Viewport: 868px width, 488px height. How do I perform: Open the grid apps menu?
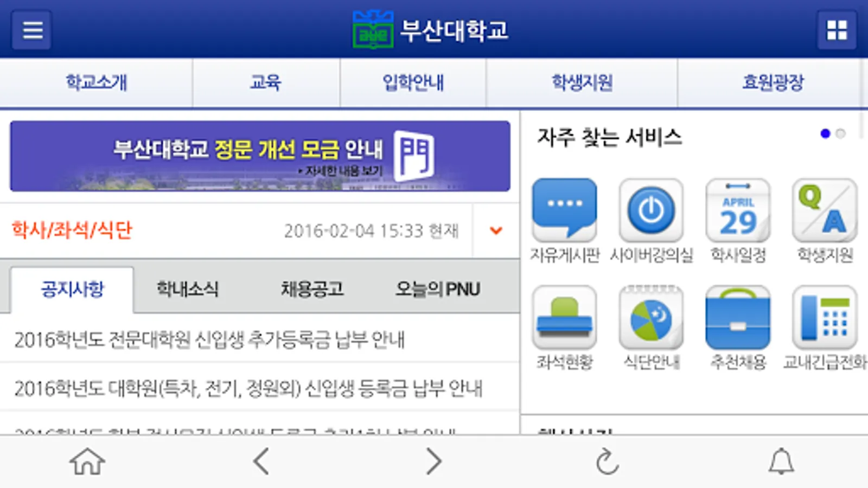(x=837, y=30)
